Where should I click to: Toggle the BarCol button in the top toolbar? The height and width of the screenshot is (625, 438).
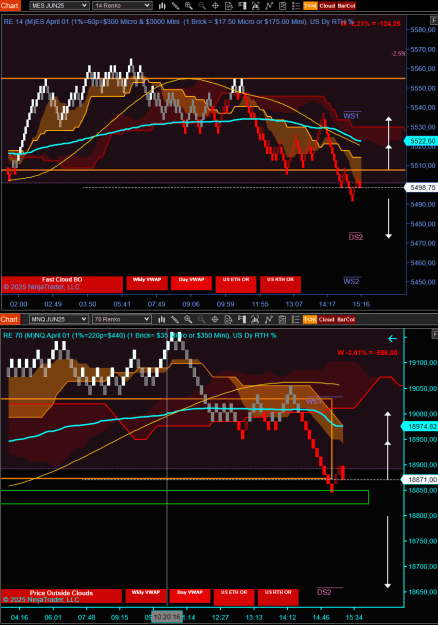[346, 6]
